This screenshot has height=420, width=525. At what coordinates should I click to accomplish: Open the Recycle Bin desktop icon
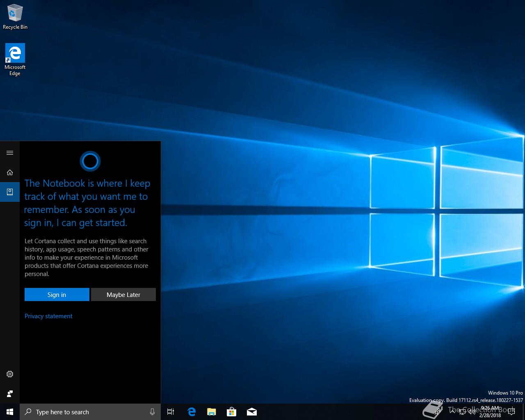(15, 17)
